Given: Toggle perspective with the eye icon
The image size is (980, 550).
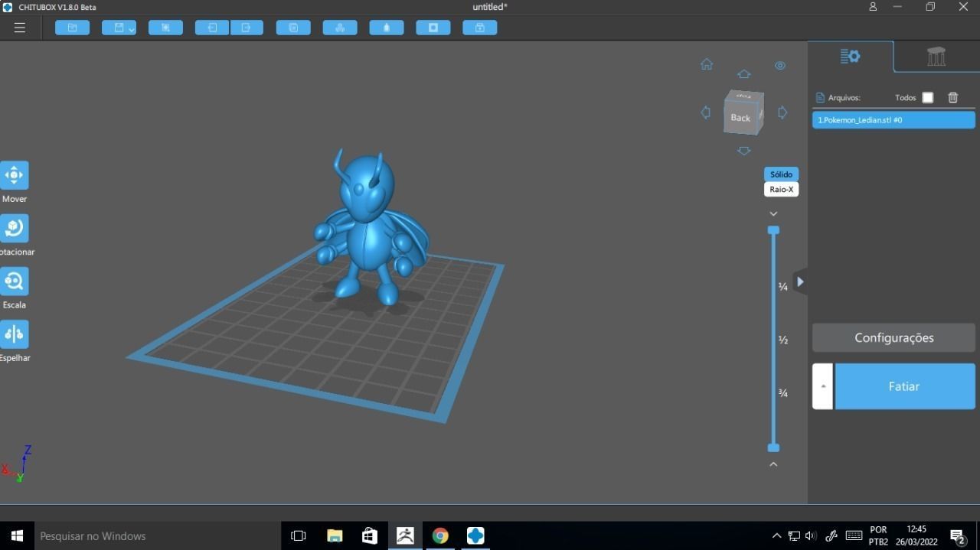Looking at the screenshot, I should tap(780, 66).
